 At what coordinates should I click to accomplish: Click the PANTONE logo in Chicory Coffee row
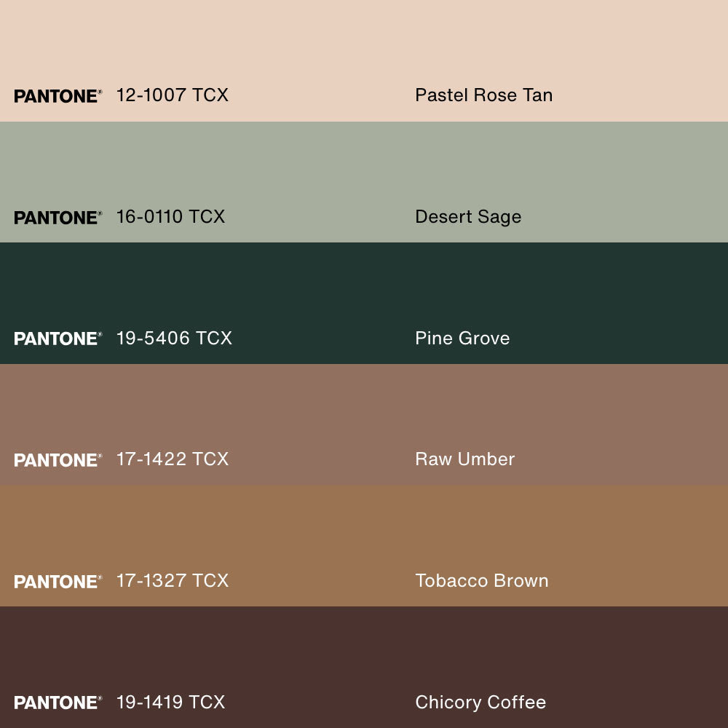coord(58,703)
